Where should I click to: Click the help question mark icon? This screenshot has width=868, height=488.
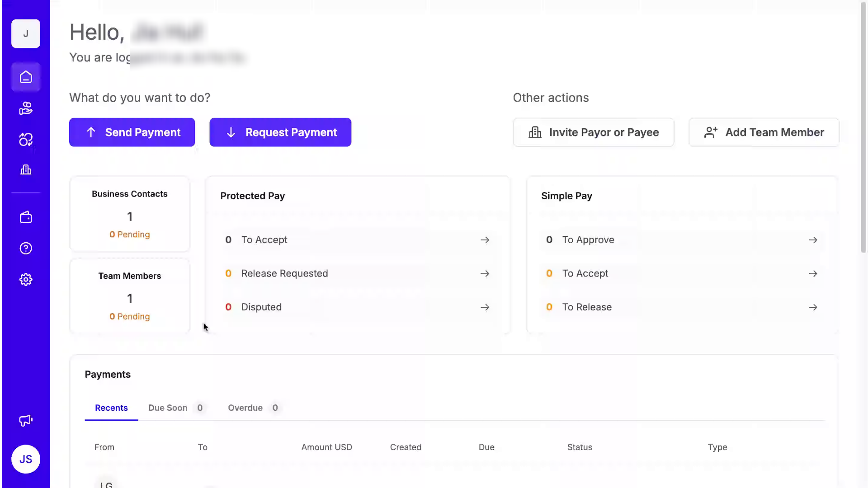(x=26, y=249)
